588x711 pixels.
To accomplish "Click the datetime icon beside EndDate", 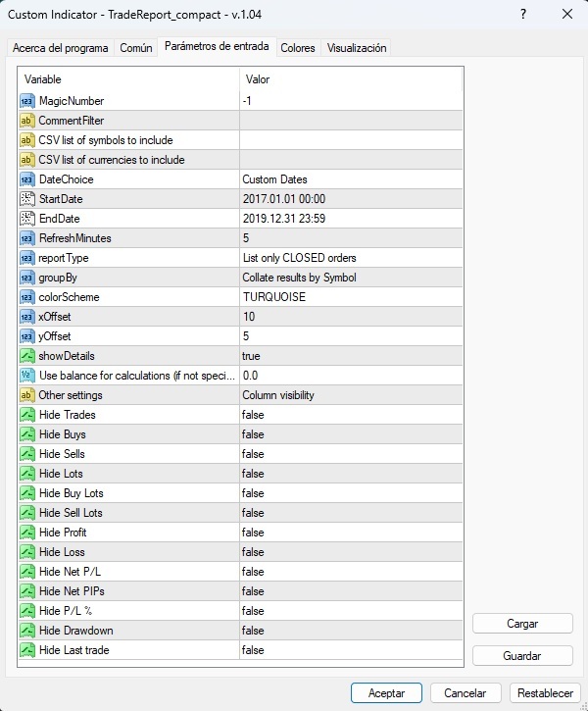I will [27, 219].
